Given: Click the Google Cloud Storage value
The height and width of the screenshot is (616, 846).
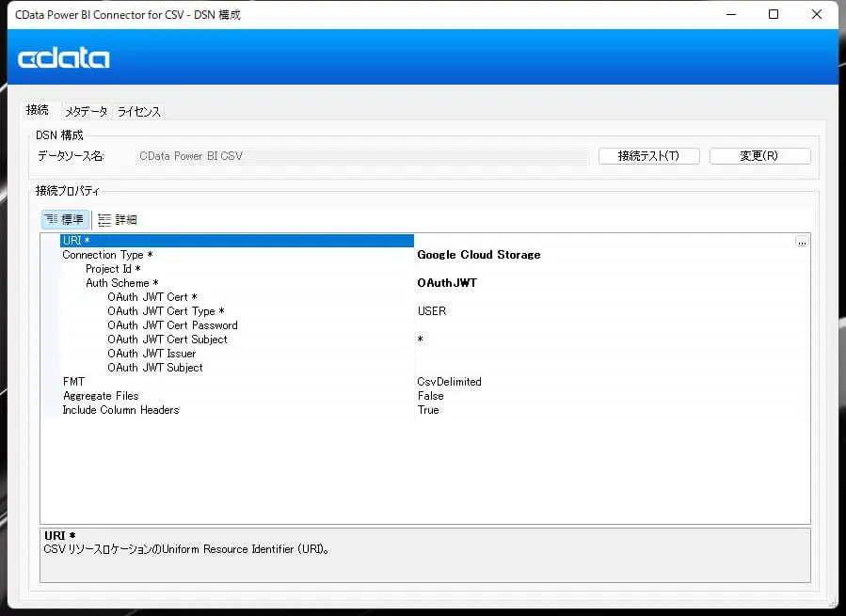Looking at the screenshot, I should click(x=479, y=255).
